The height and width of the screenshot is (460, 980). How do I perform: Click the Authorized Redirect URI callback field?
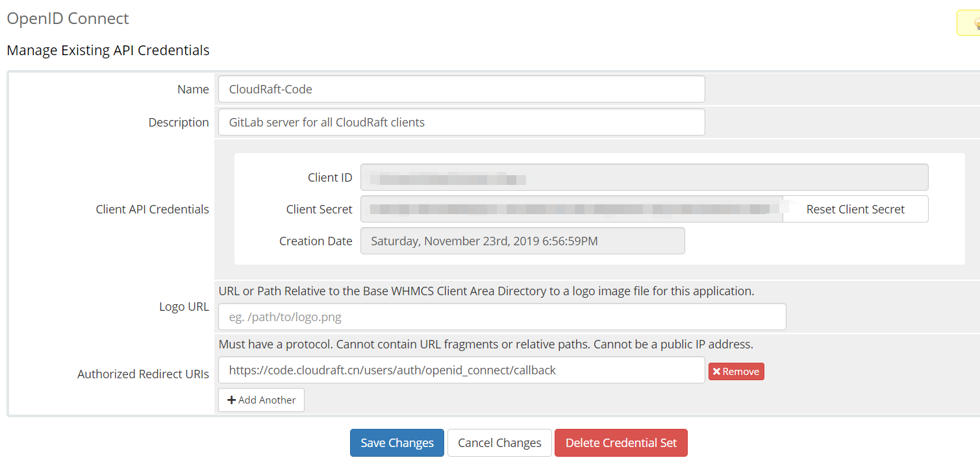(461, 370)
